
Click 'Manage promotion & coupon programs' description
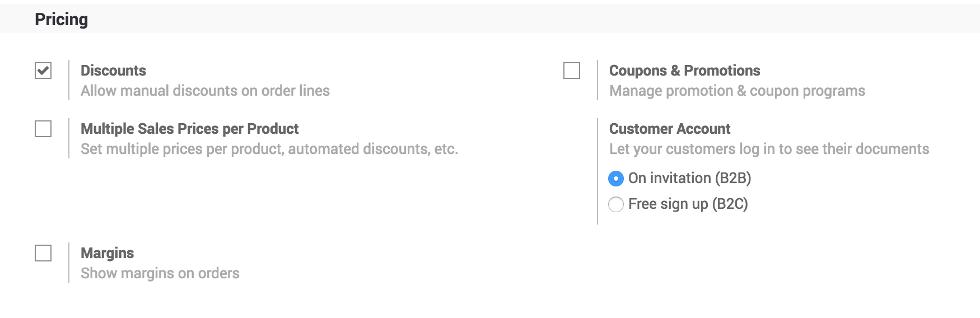[x=737, y=91]
